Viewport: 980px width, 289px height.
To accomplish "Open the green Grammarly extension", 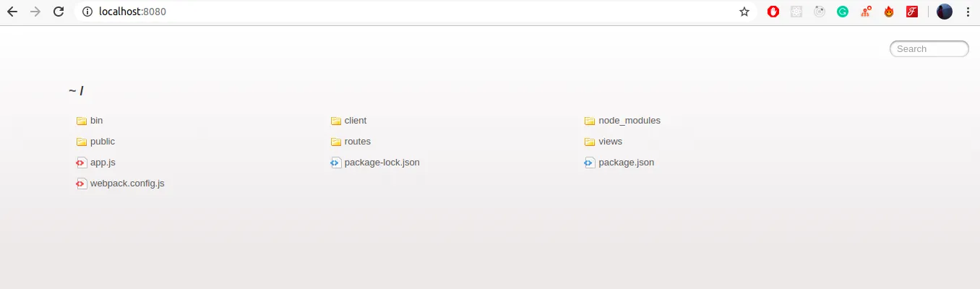I will click(843, 12).
